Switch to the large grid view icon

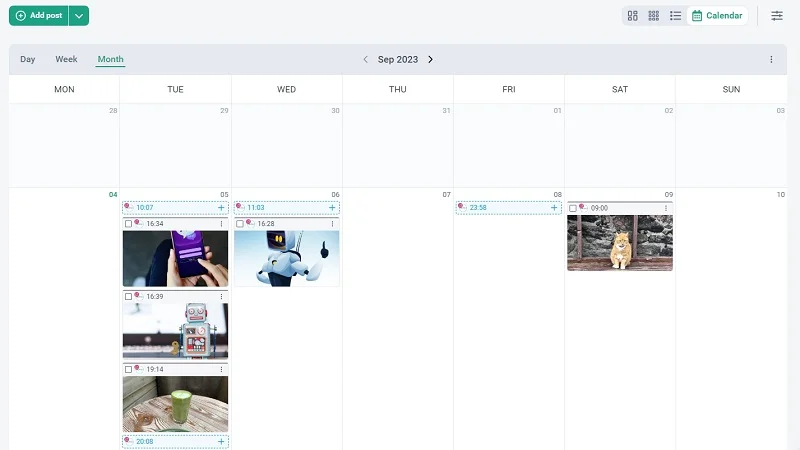[x=632, y=16]
